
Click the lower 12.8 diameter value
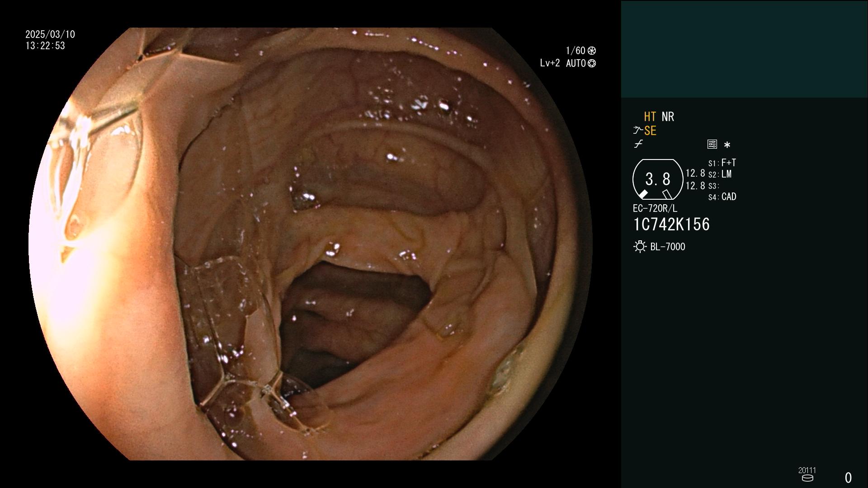[695, 186]
